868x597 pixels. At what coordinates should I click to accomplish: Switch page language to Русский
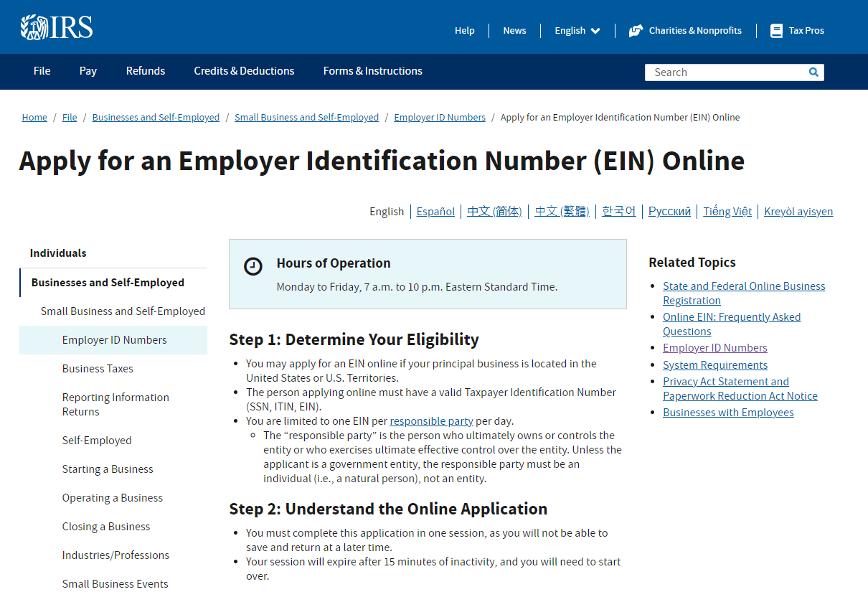click(x=669, y=212)
